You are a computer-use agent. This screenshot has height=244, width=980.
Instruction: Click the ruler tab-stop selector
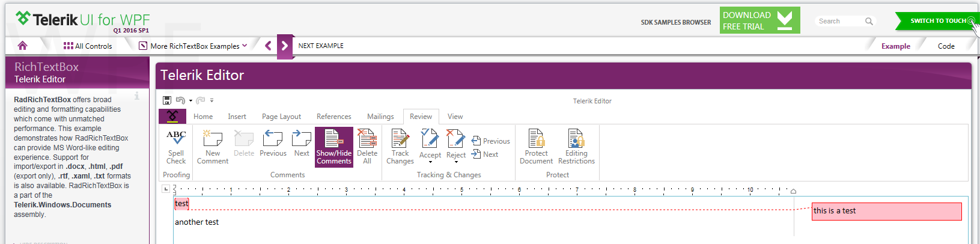coord(166,189)
